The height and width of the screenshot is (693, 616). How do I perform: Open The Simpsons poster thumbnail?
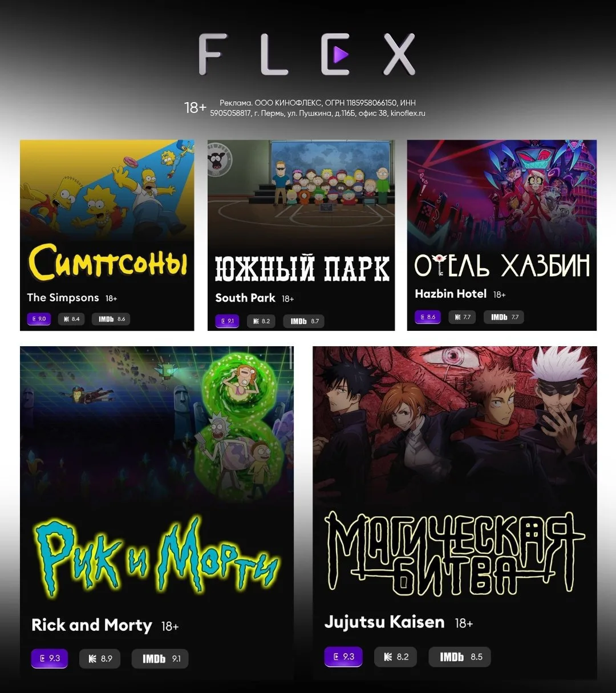point(107,235)
